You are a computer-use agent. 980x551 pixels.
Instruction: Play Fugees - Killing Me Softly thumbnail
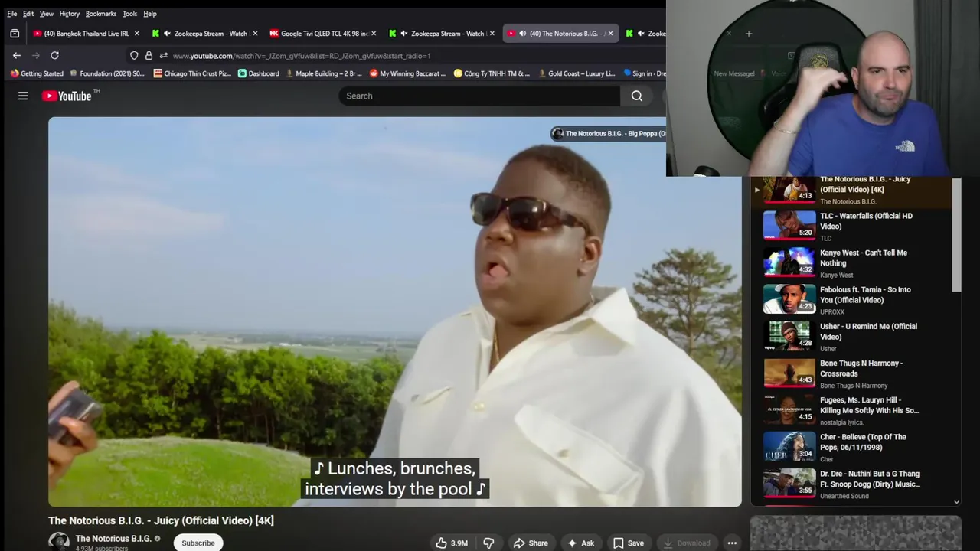pyautogui.click(x=789, y=409)
